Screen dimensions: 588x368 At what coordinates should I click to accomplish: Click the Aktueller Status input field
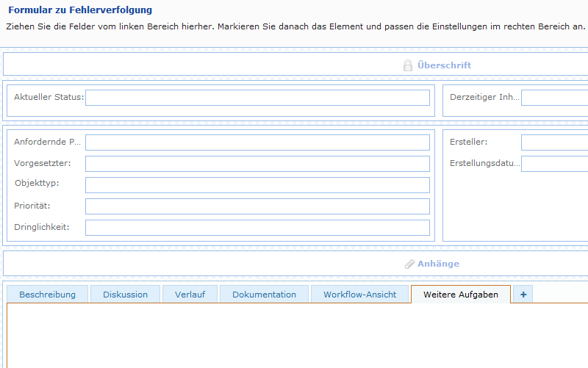[257, 98]
